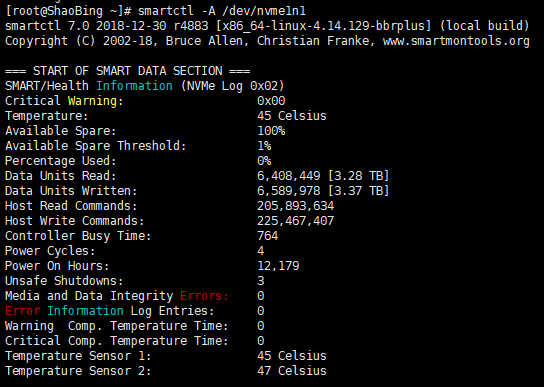
Task: Select the Percentage Used value '0%'
Action: (x=264, y=161)
